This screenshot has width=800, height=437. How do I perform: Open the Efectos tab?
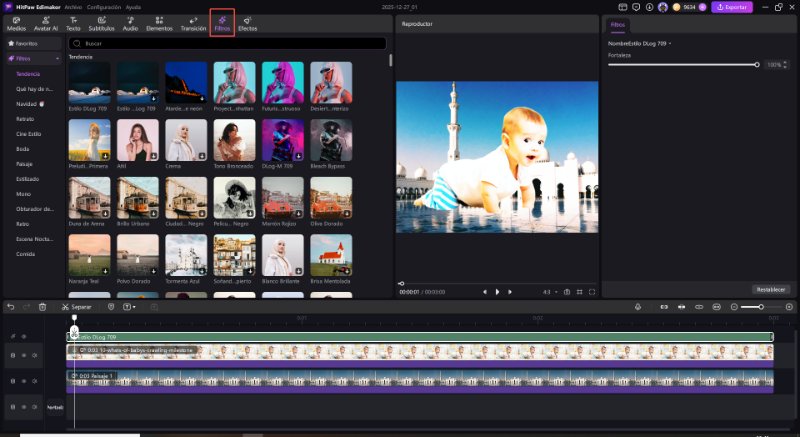click(247, 24)
